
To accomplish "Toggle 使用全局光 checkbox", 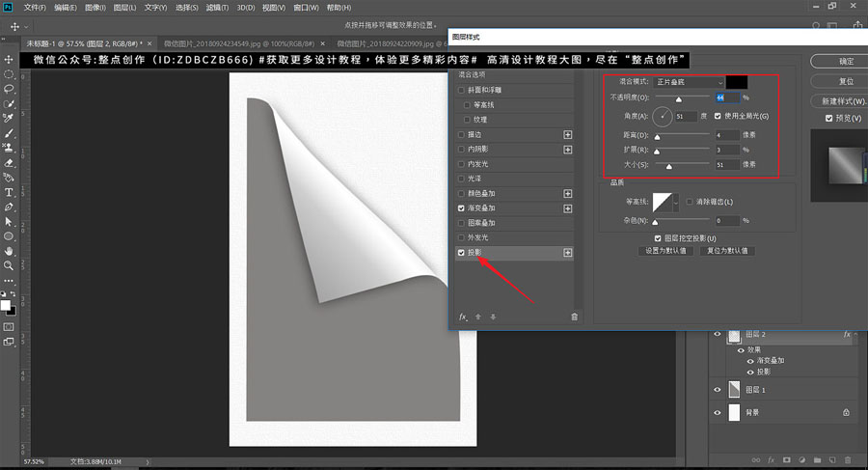I will coord(717,116).
